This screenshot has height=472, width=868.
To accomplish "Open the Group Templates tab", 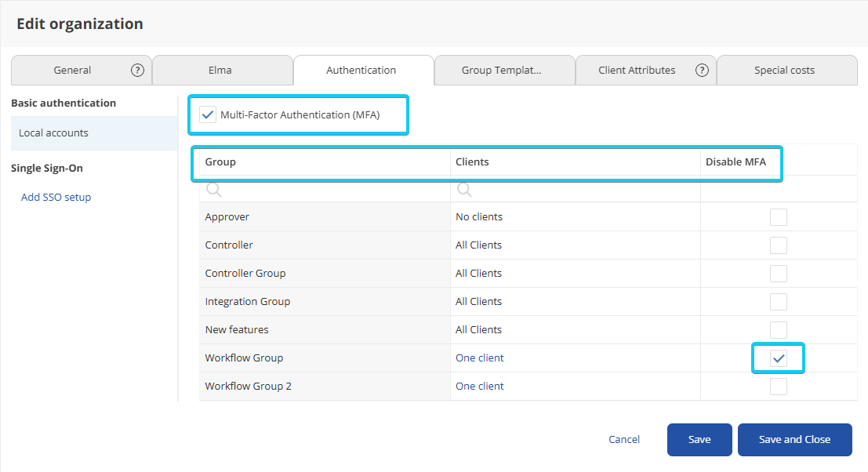I will 505,71.
